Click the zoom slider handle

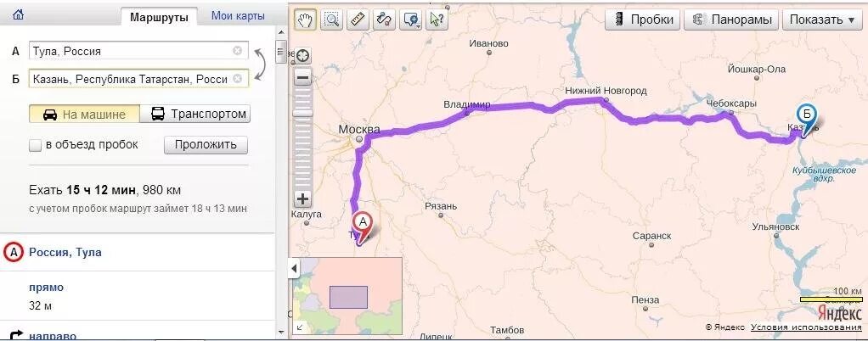tap(303, 113)
